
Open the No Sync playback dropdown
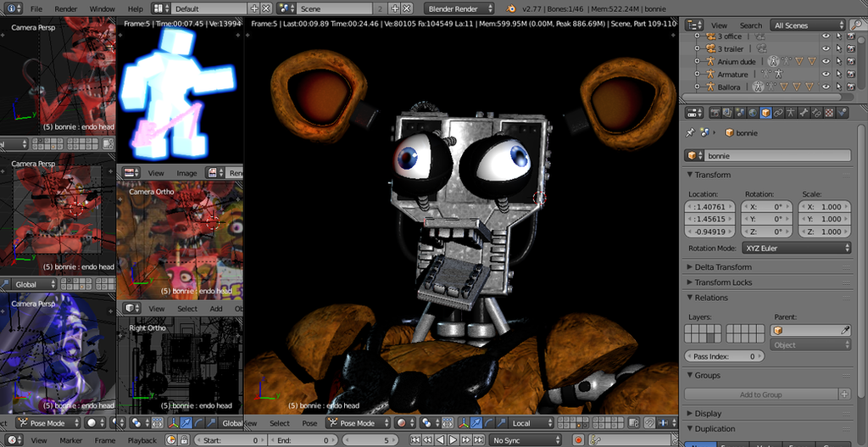click(x=525, y=440)
